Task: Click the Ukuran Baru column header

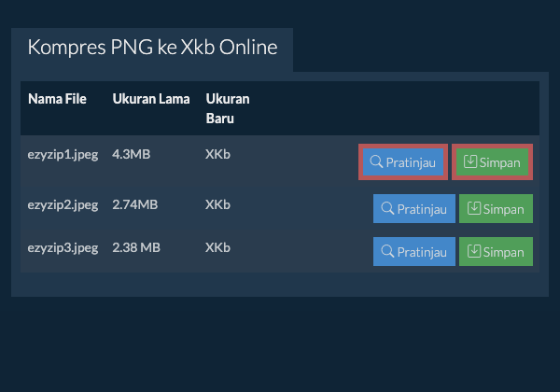Action: point(228,108)
